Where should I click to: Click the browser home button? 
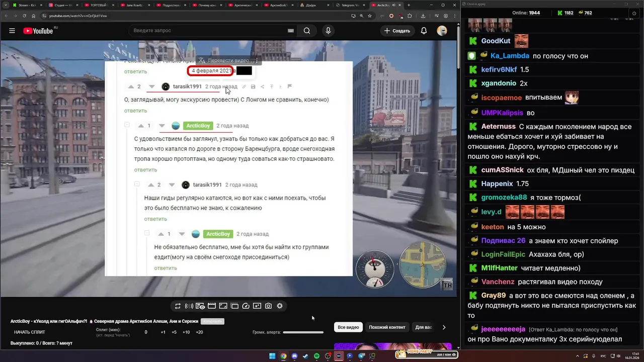click(33, 16)
